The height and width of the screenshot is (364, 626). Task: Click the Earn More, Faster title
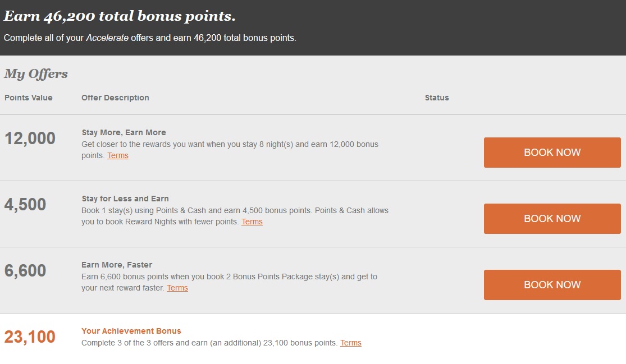(x=117, y=265)
